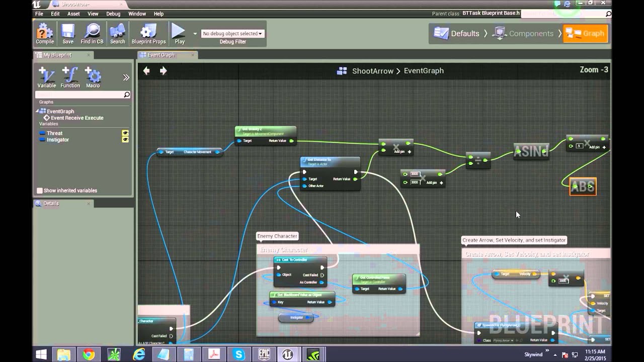Open the Edit menu
This screenshot has width=644, height=362.
[x=55, y=14]
